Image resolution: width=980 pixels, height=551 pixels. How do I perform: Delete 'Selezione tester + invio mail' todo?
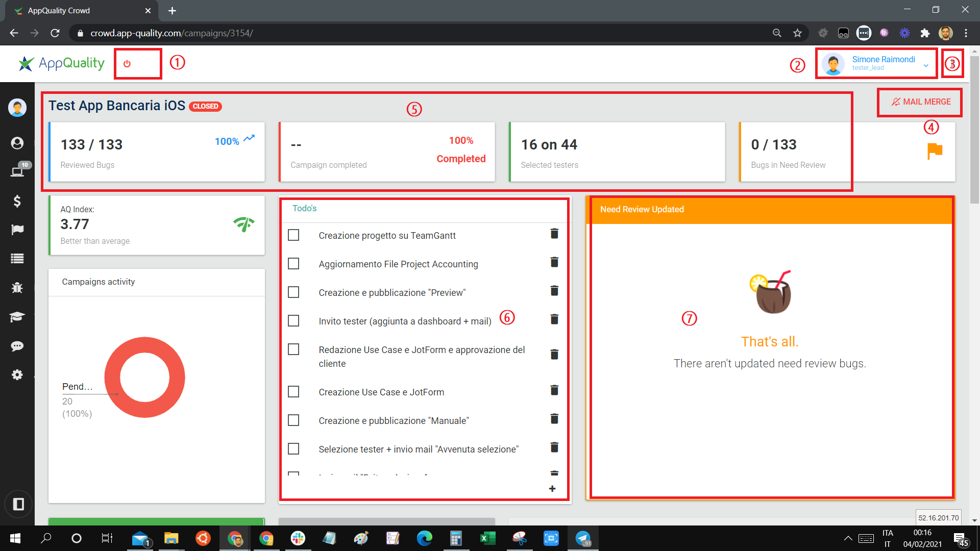point(554,447)
